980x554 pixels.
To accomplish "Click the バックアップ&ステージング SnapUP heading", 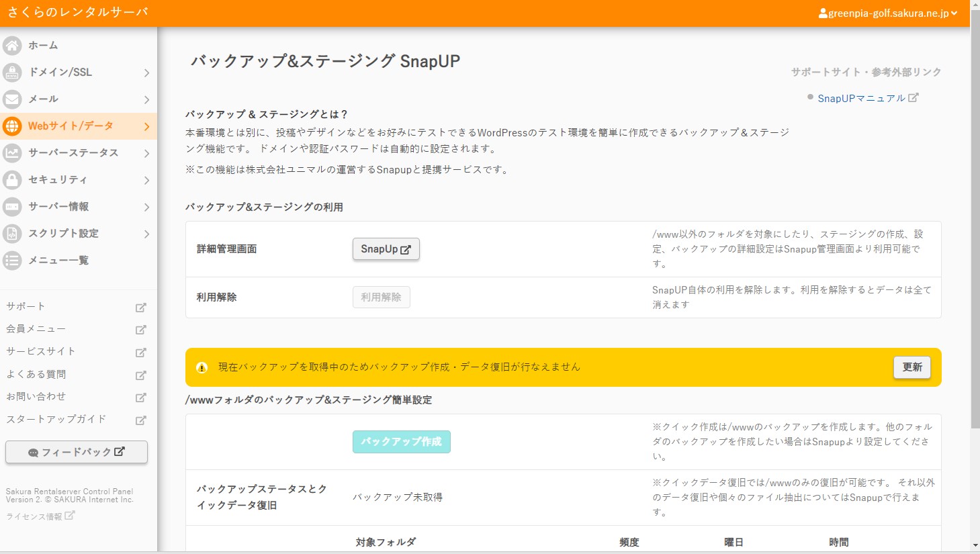I will pyautogui.click(x=326, y=61).
